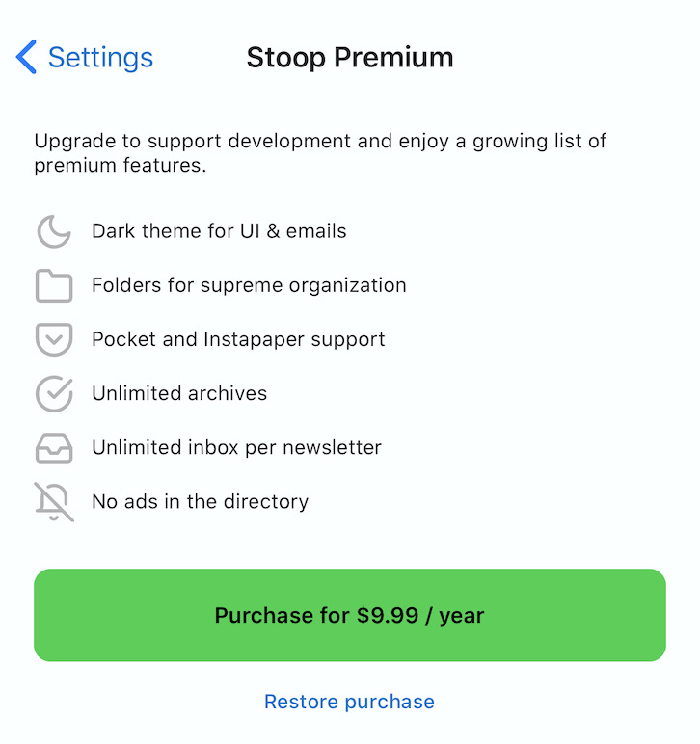700x744 pixels.
Task: Tap "Unlimited archives" feature text
Action: tap(179, 393)
